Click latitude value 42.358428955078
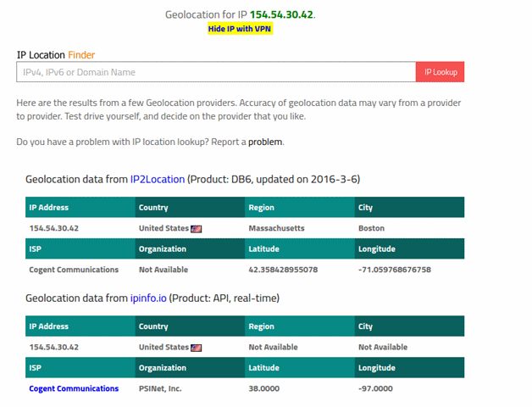 click(x=283, y=270)
